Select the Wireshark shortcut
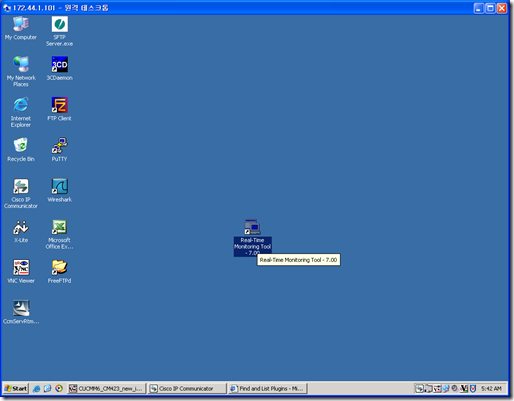The image size is (514, 401). [x=59, y=190]
